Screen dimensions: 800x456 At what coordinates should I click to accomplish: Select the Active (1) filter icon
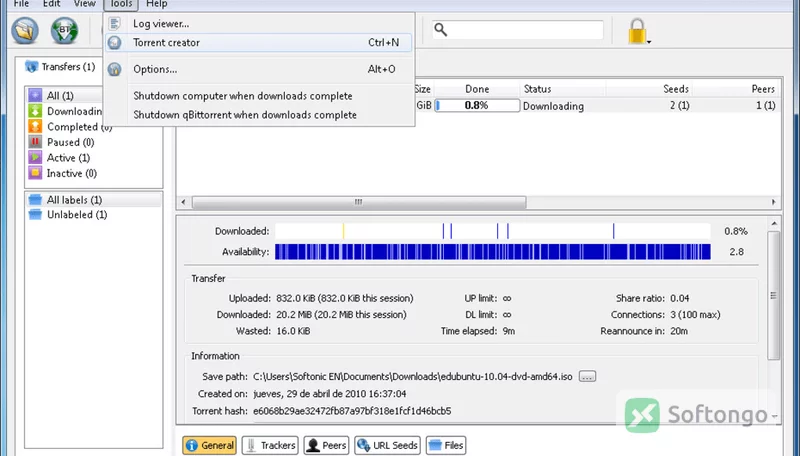click(x=35, y=158)
